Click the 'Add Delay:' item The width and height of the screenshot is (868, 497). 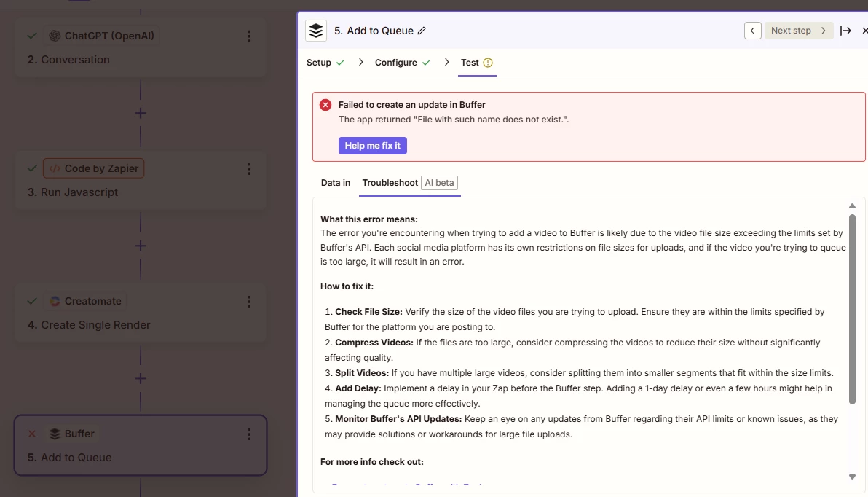coord(358,388)
